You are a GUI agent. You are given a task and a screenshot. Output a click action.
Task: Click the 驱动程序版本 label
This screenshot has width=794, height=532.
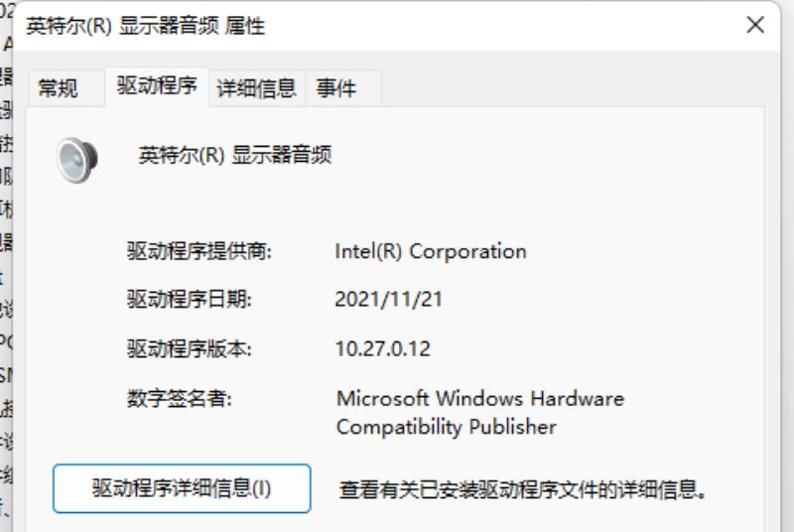(189, 348)
